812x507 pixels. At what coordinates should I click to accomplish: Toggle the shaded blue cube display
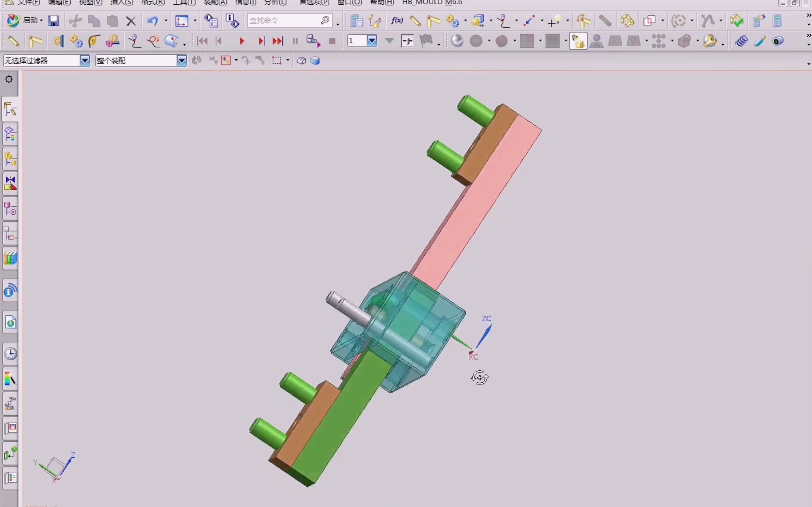(x=315, y=61)
